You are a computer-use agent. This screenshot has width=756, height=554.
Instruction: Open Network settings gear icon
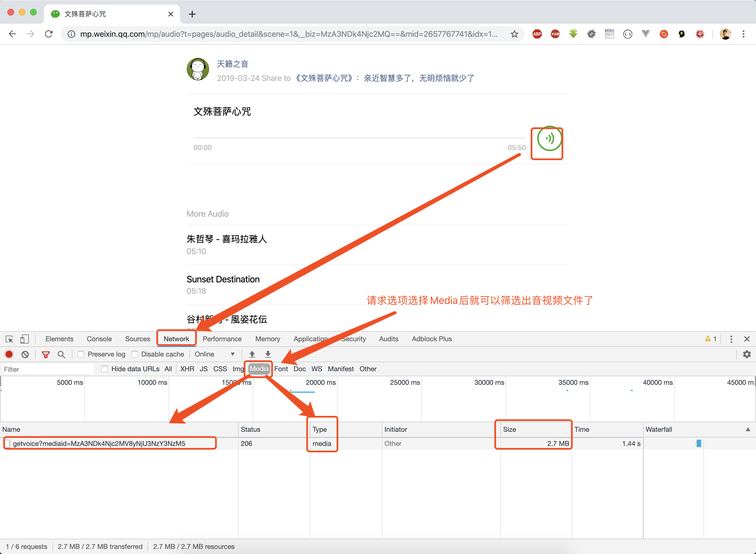[x=747, y=354]
